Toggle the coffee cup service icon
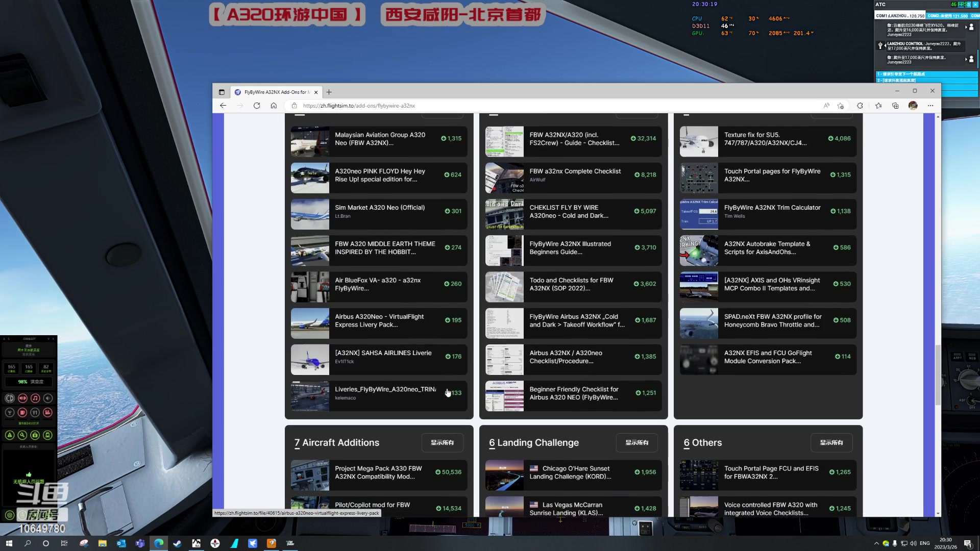 tap(22, 412)
